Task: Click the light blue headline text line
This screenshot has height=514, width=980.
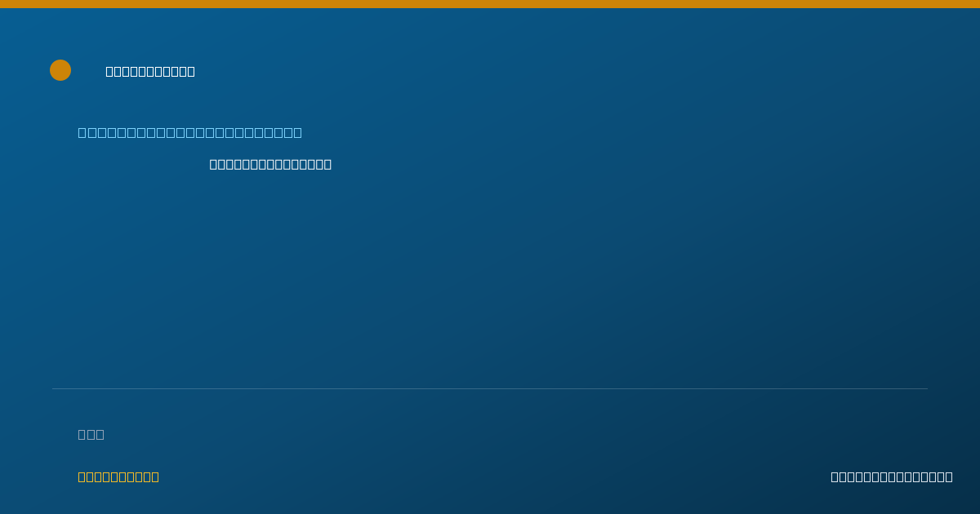Action: click(x=190, y=132)
